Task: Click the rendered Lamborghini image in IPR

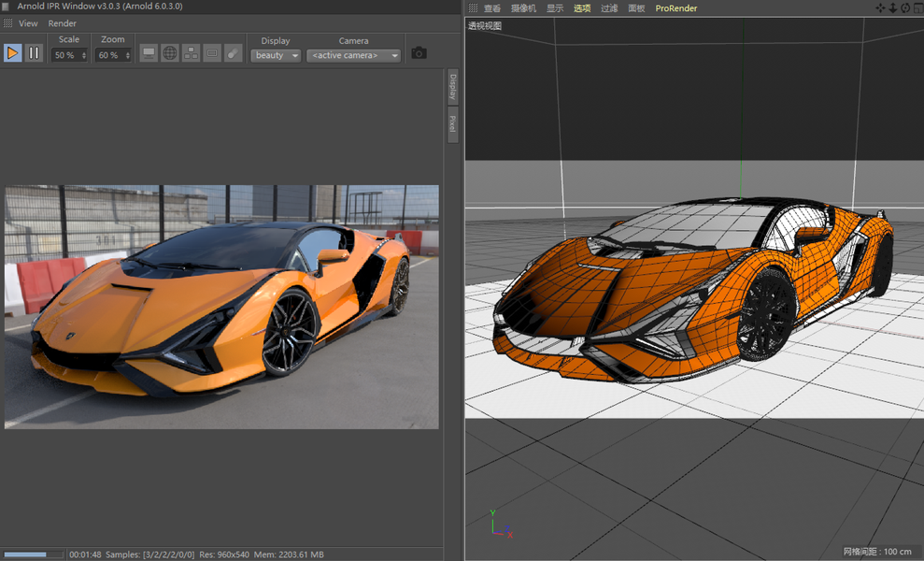Action: pyautogui.click(x=221, y=307)
